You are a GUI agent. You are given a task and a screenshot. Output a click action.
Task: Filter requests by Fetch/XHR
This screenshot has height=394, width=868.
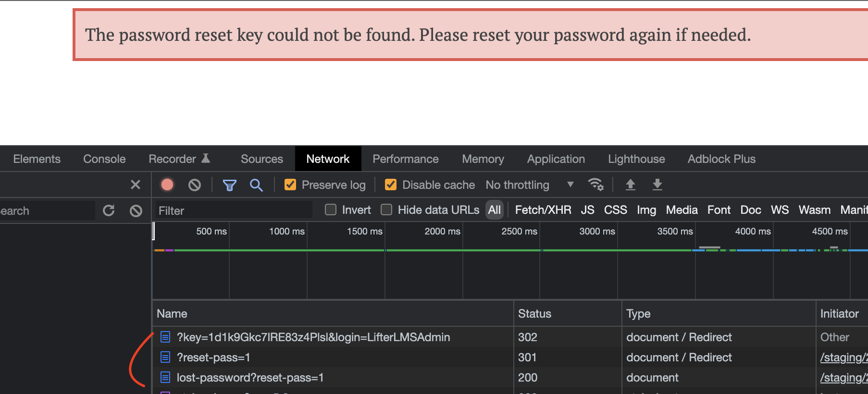click(x=543, y=209)
